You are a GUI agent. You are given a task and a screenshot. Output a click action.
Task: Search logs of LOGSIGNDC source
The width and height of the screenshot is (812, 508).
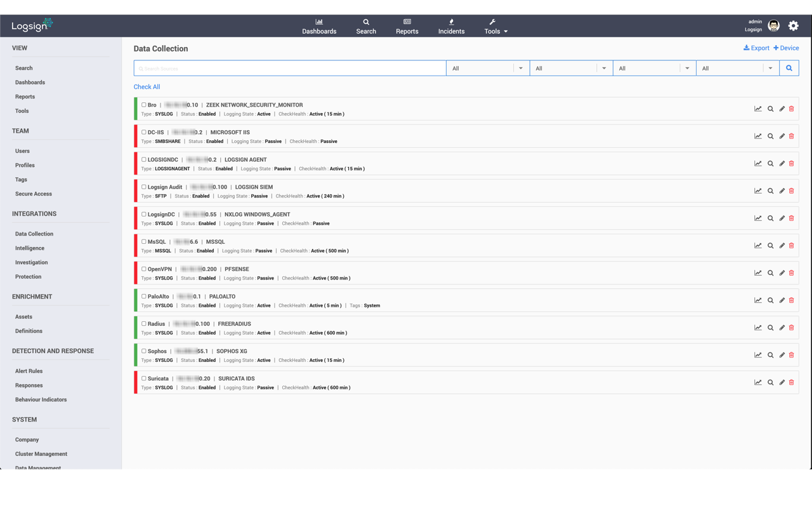point(771,163)
